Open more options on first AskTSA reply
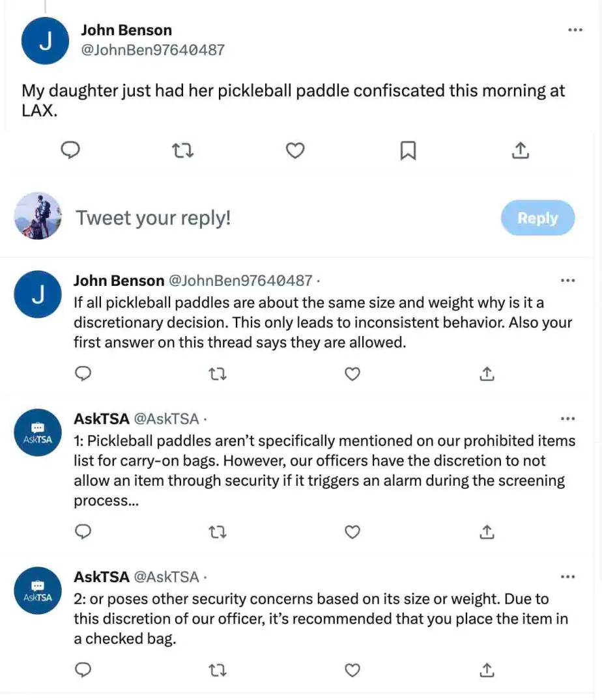 tap(567, 419)
